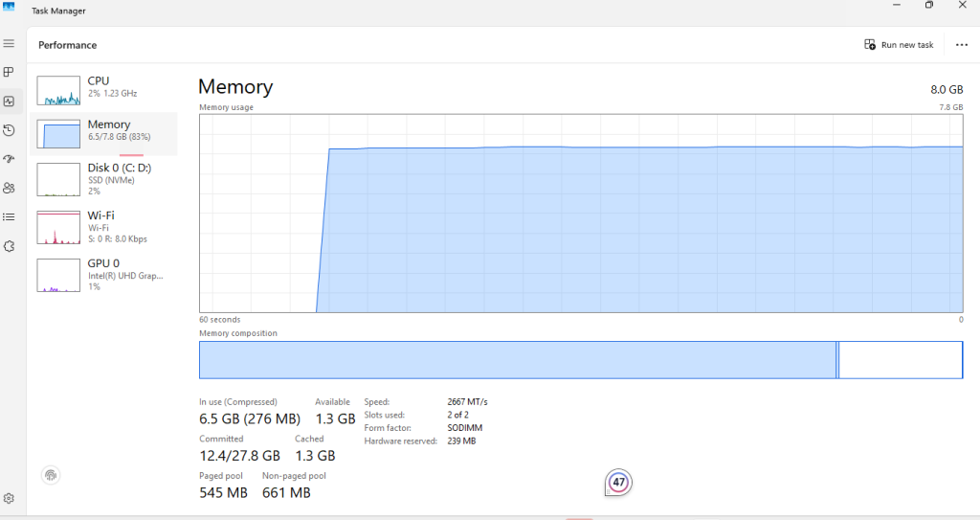The height and width of the screenshot is (520, 980).
Task: Click the Disk 0 mini graph thumbnail
Action: (x=58, y=180)
